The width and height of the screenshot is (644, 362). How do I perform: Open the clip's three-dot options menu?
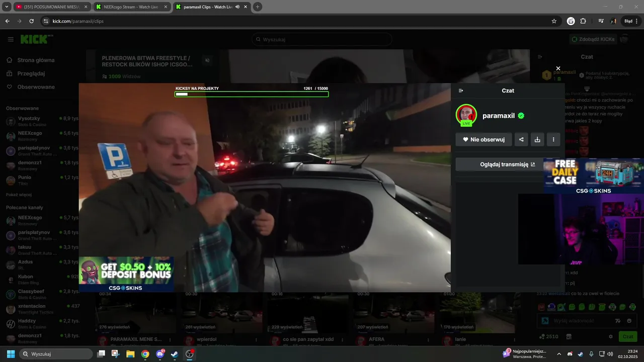click(553, 140)
